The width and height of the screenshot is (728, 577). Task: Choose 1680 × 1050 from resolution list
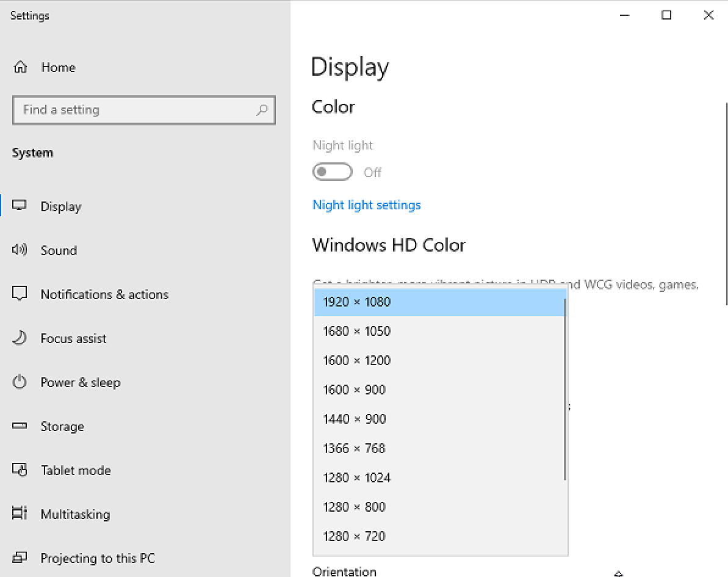[439, 331]
